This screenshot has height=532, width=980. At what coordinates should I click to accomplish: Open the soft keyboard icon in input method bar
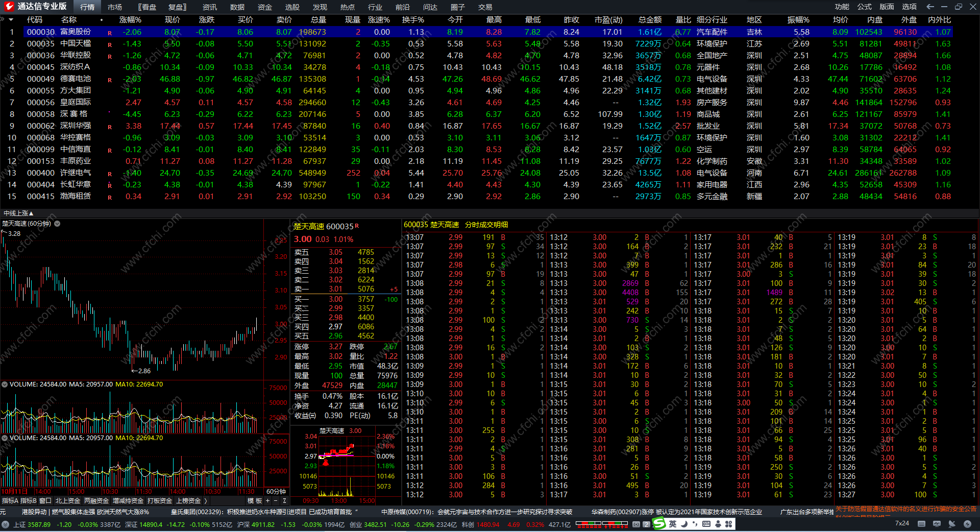tap(706, 524)
